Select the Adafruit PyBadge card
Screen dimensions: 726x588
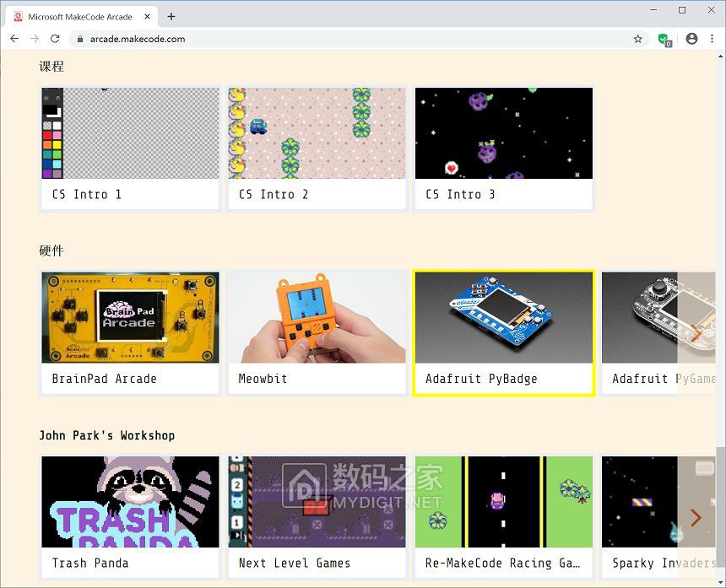click(503, 332)
